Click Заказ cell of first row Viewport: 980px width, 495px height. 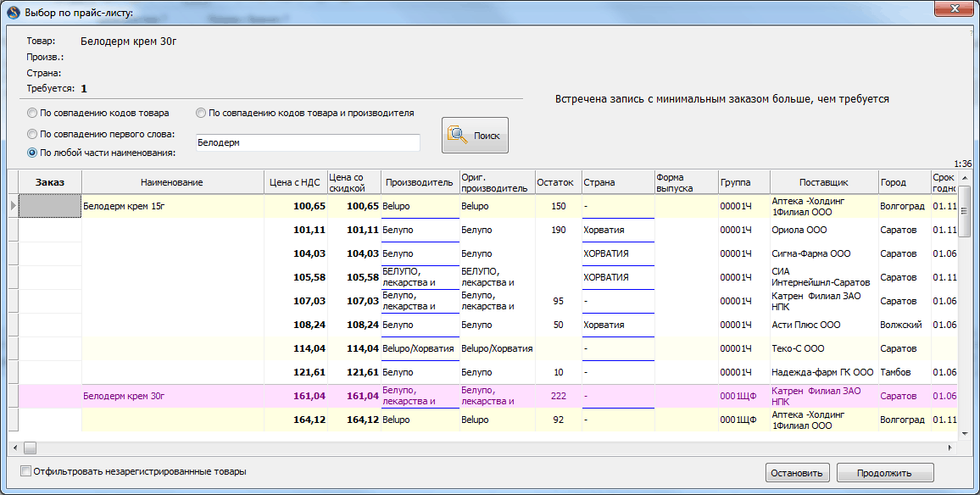[50, 206]
